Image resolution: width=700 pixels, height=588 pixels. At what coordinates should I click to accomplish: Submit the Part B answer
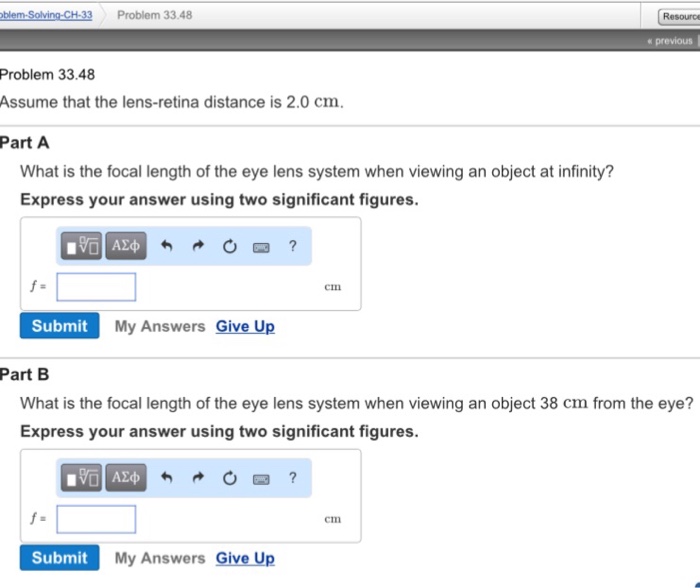pyautogui.click(x=59, y=558)
